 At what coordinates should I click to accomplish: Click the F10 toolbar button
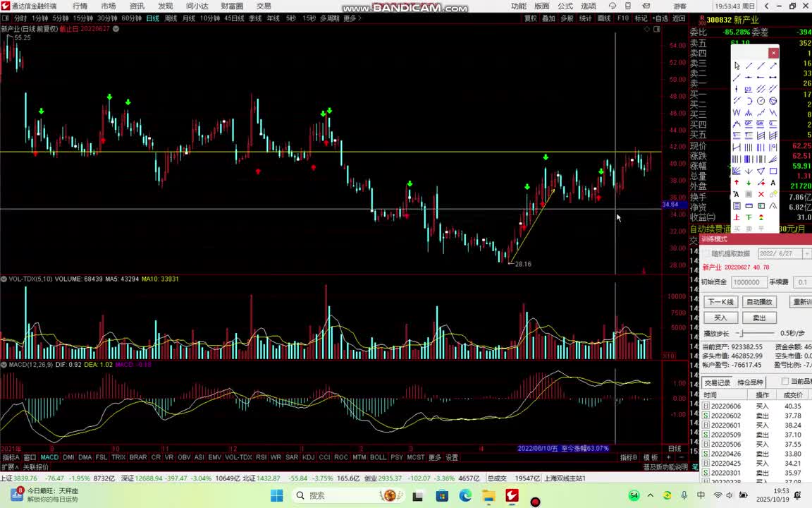(623, 18)
